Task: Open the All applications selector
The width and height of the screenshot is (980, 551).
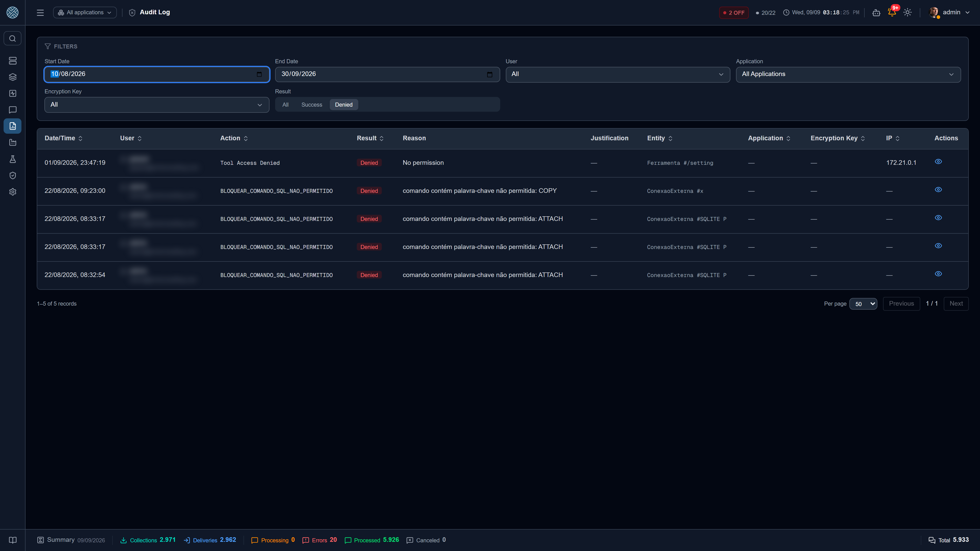Action: point(85,12)
